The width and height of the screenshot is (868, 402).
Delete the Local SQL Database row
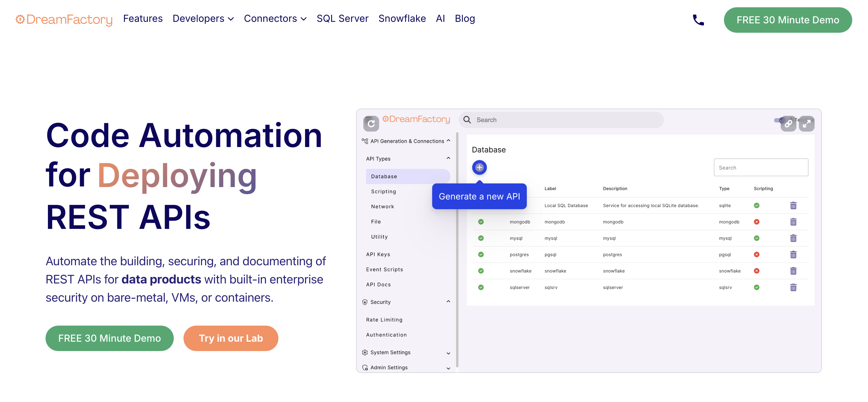(793, 206)
